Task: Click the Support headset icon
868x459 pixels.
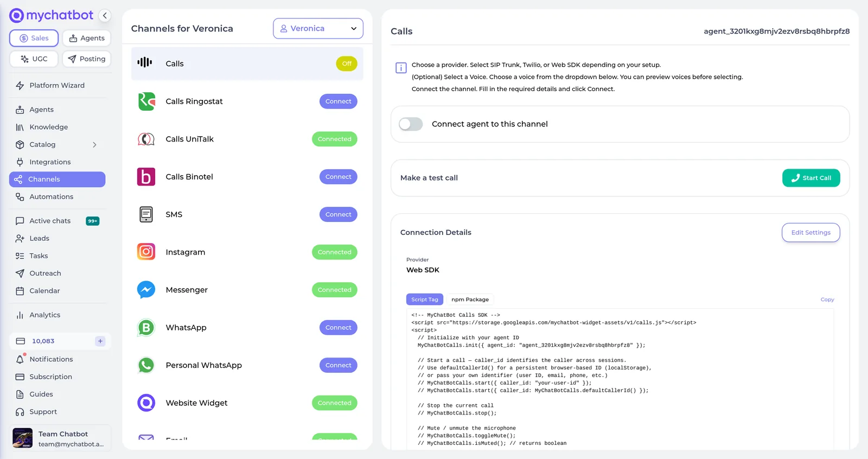Action: pos(20,412)
